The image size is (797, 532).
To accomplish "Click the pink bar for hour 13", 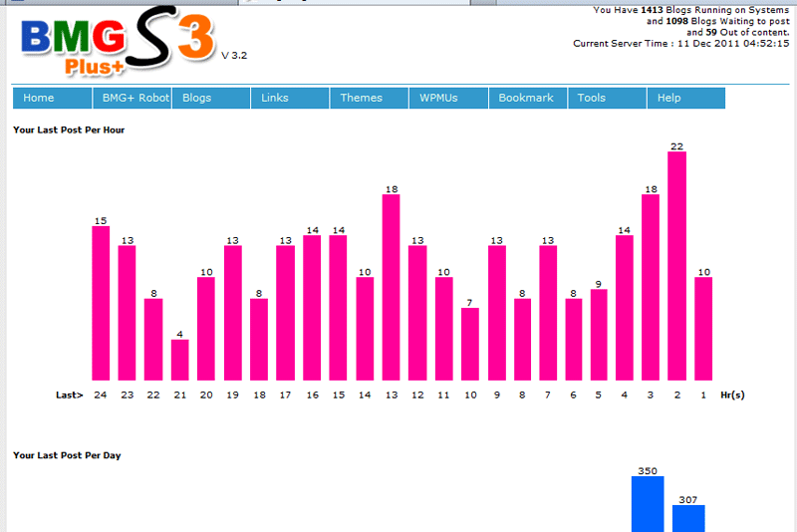I will [x=391, y=287].
